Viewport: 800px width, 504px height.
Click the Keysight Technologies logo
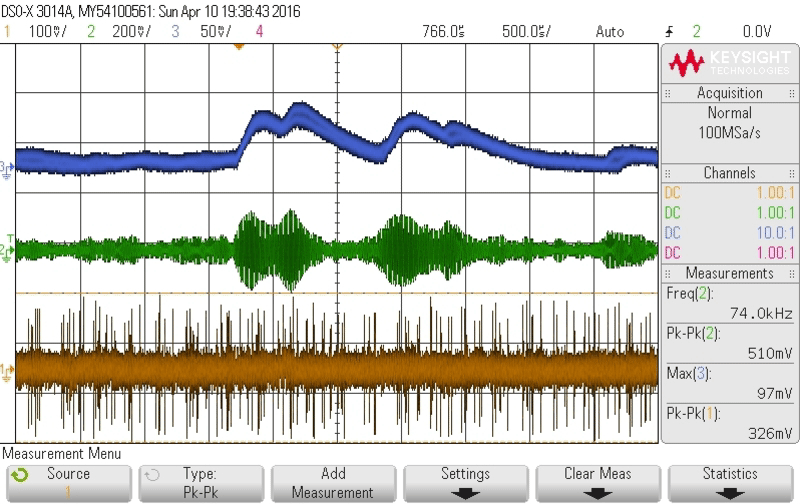click(730, 62)
